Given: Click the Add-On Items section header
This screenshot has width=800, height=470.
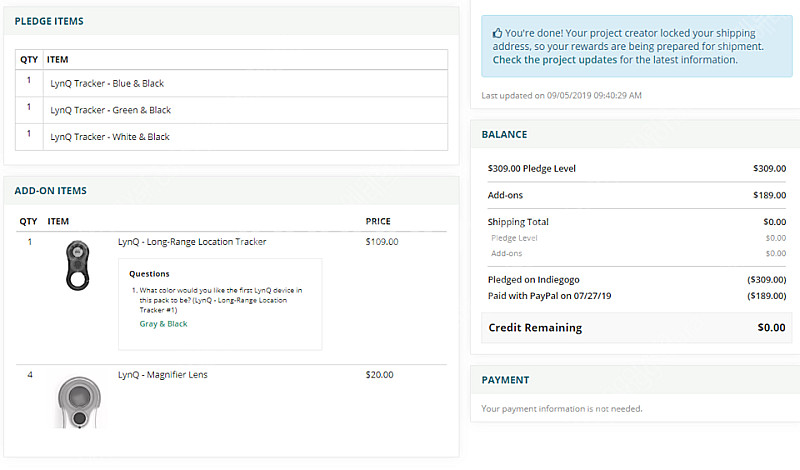Looking at the screenshot, I should 50,191.
